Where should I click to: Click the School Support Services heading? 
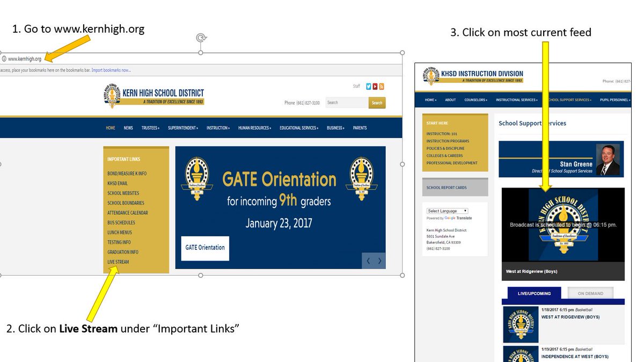click(x=532, y=123)
